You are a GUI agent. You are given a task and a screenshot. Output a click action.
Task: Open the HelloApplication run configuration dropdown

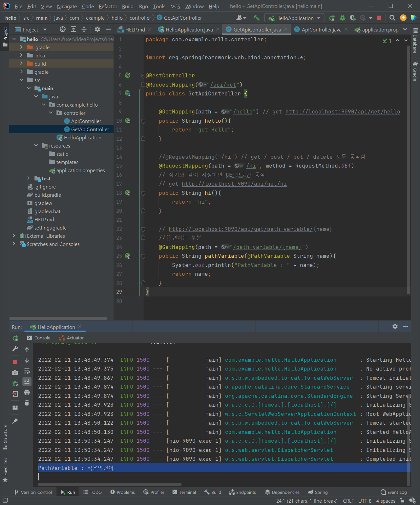(294, 18)
